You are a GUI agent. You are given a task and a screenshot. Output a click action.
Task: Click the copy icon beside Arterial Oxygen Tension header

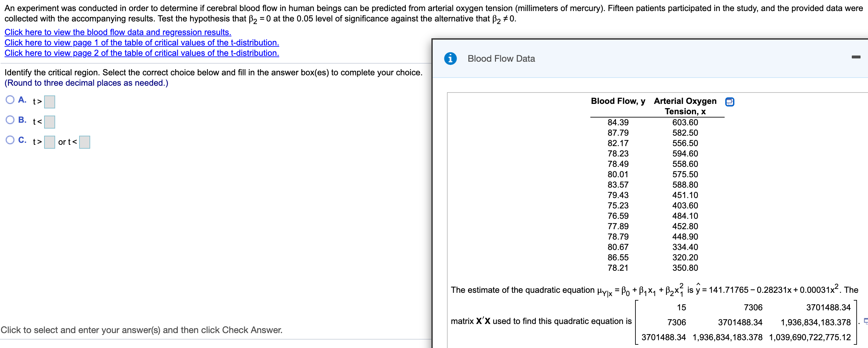click(729, 102)
